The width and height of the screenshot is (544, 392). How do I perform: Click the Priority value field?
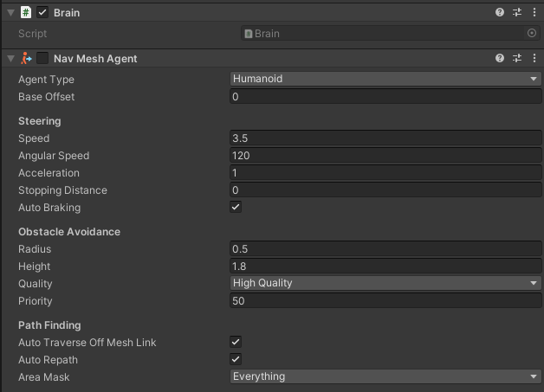pos(385,300)
